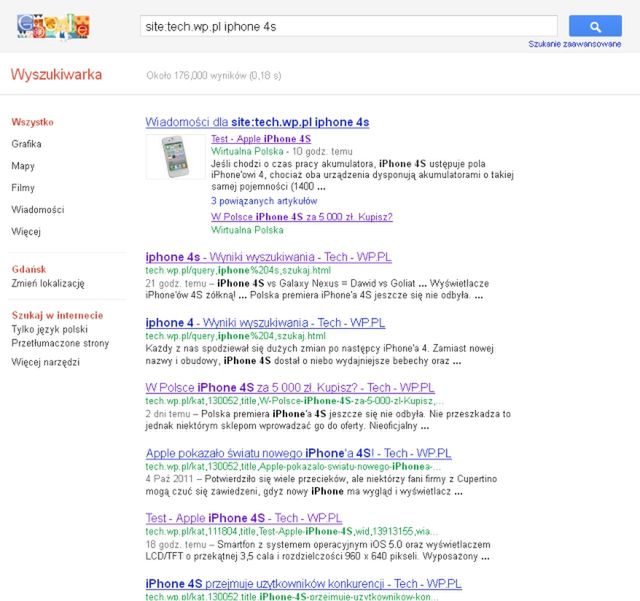This screenshot has height=601, width=640.
Task: Expand 'Więcej' search categories
Action: click(26, 231)
